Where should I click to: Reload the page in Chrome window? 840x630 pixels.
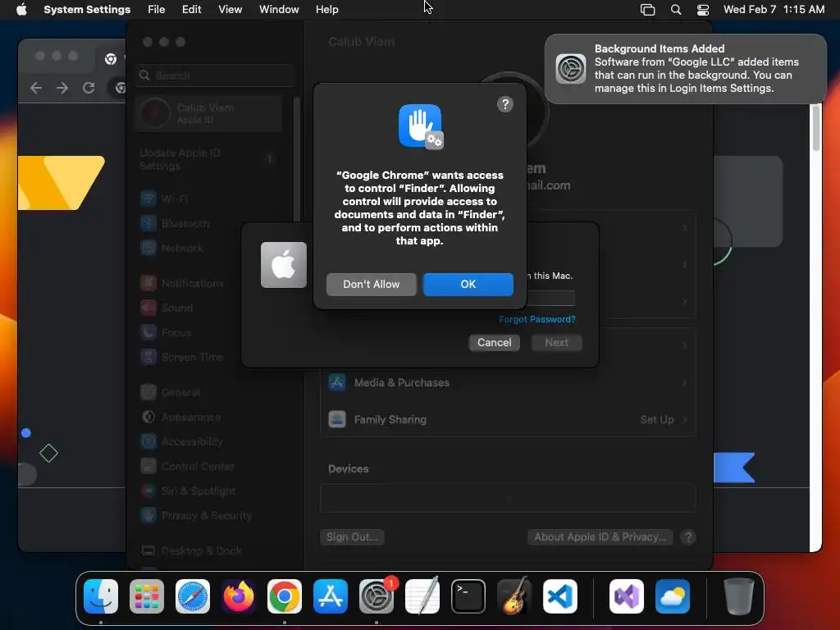click(89, 88)
